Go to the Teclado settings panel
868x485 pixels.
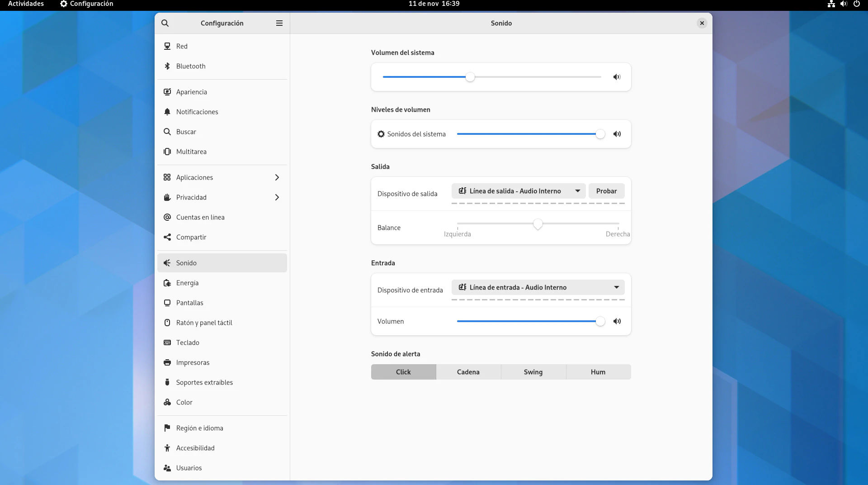pyautogui.click(x=188, y=342)
